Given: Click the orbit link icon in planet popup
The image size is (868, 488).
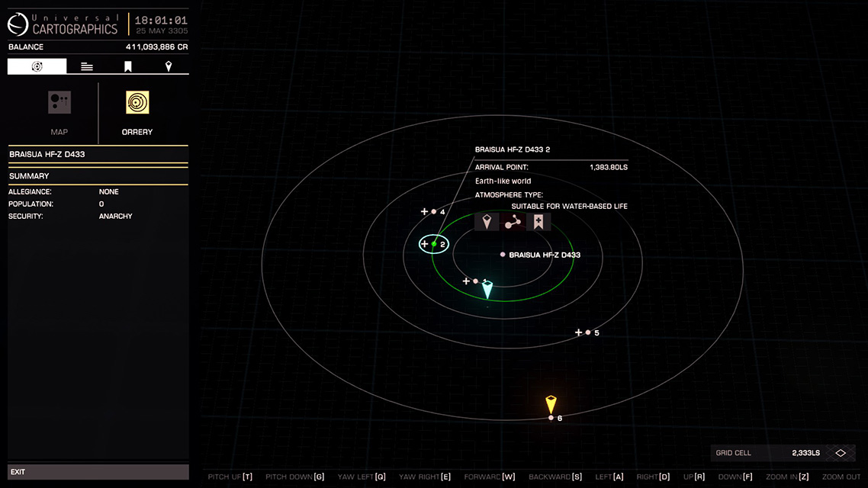Looking at the screenshot, I should [513, 222].
